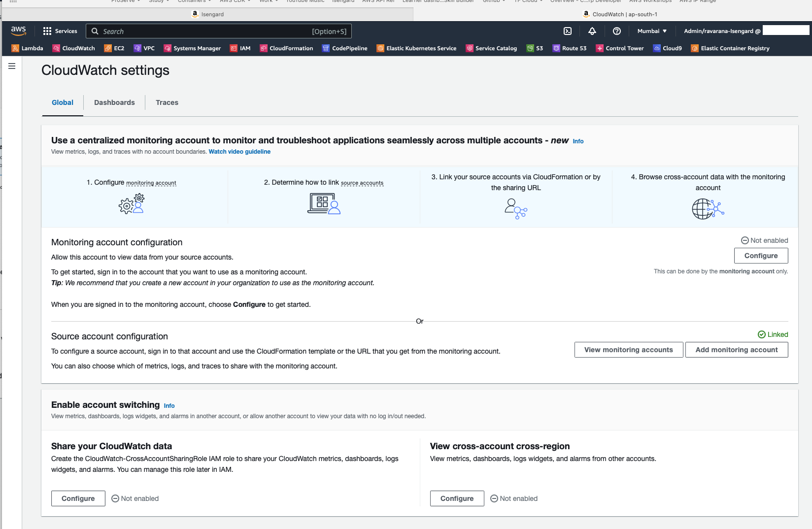Open the notifications bell icon
This screenshot has width=812, height=529.
click(592, 31)
